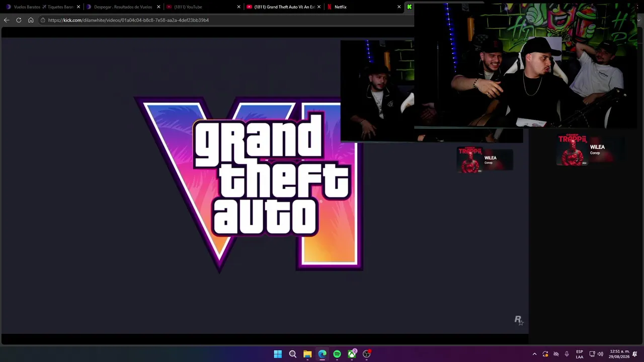Switch to the Kick tab
Viewport: 644px width, 362px height.
[410, 7]
